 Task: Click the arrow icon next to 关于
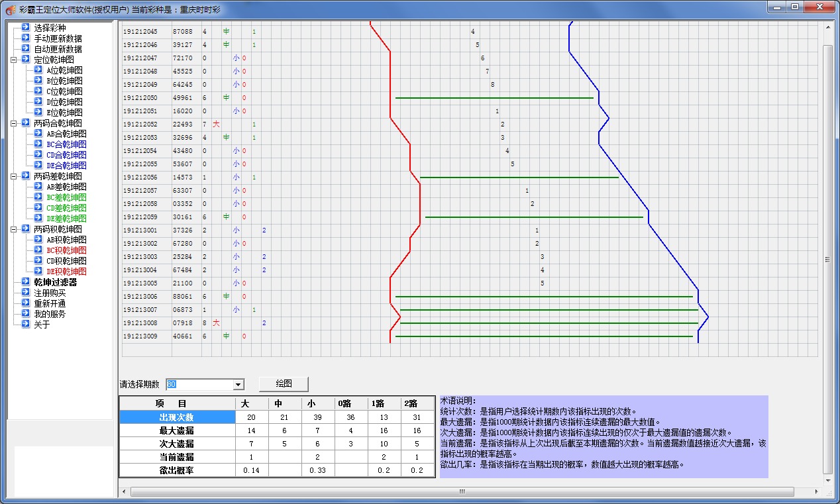pyautogui.click(x=25, y=325)
